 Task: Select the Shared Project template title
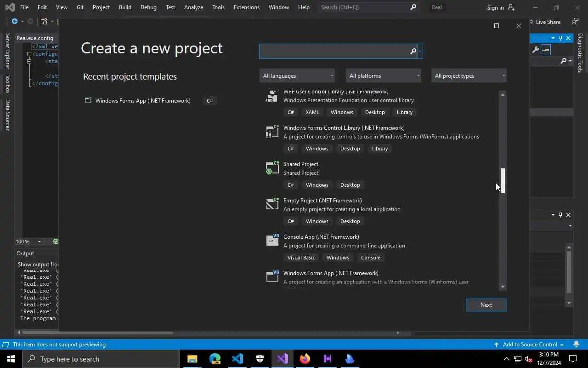click(301, 164)
